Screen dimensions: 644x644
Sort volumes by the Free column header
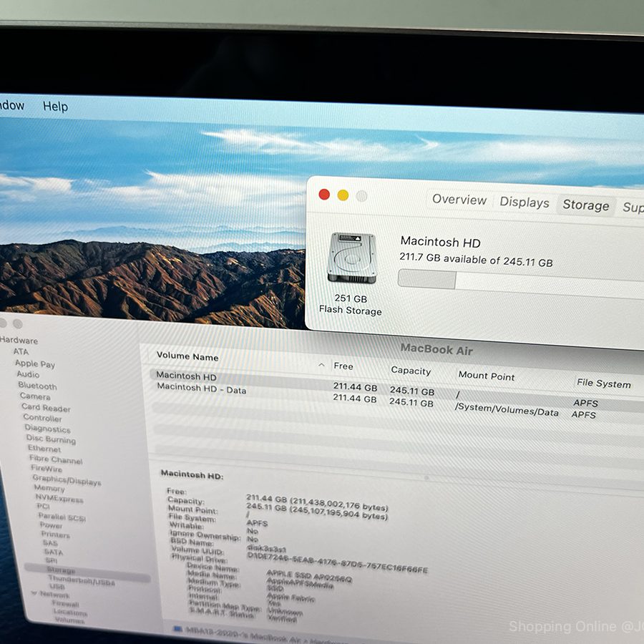coord(343,366)
